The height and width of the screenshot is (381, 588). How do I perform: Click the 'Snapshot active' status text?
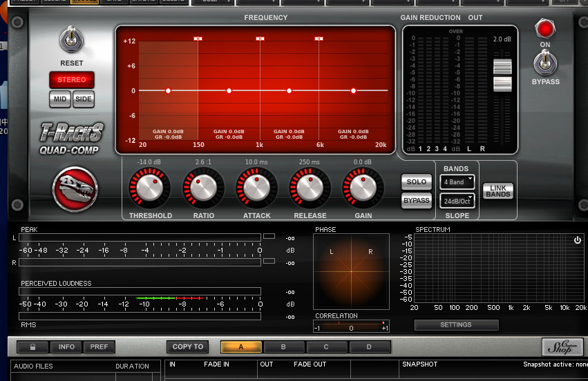coord(556,364)
